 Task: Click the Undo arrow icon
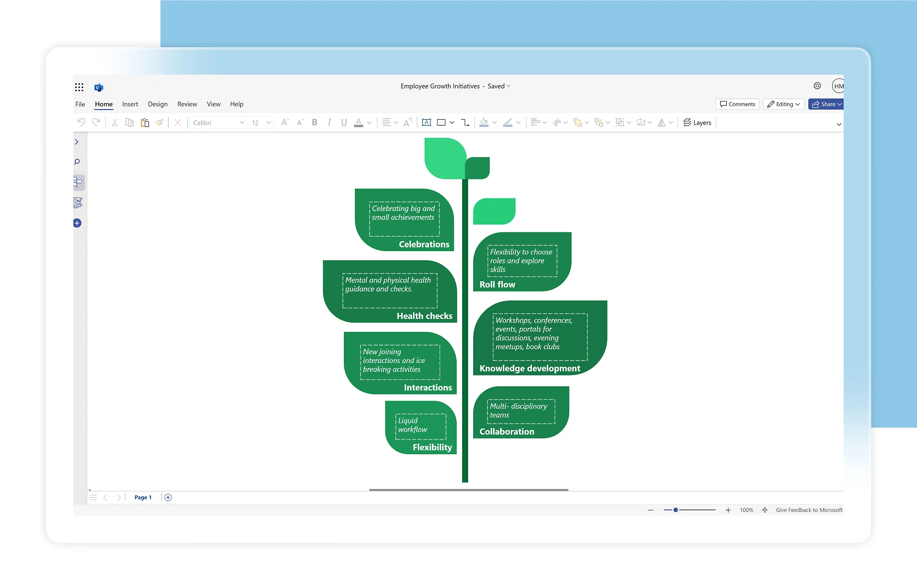click(x=81, y=122)
